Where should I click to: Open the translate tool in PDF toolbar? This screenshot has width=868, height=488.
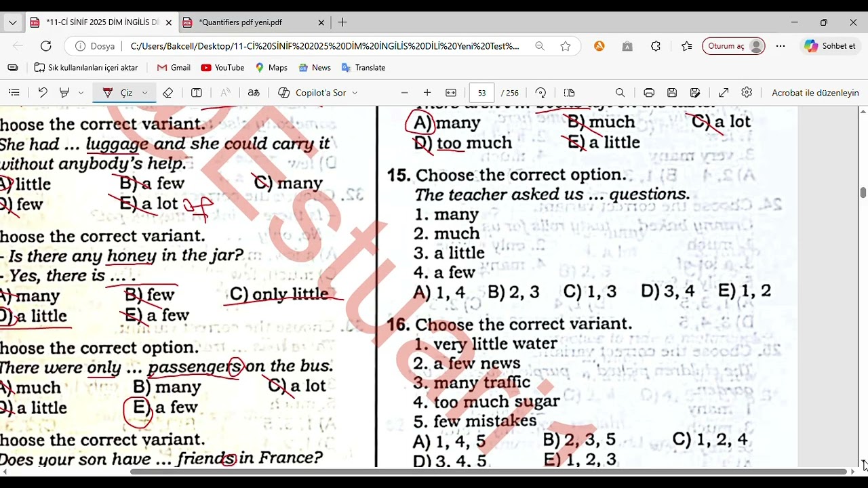click(254, 93)
